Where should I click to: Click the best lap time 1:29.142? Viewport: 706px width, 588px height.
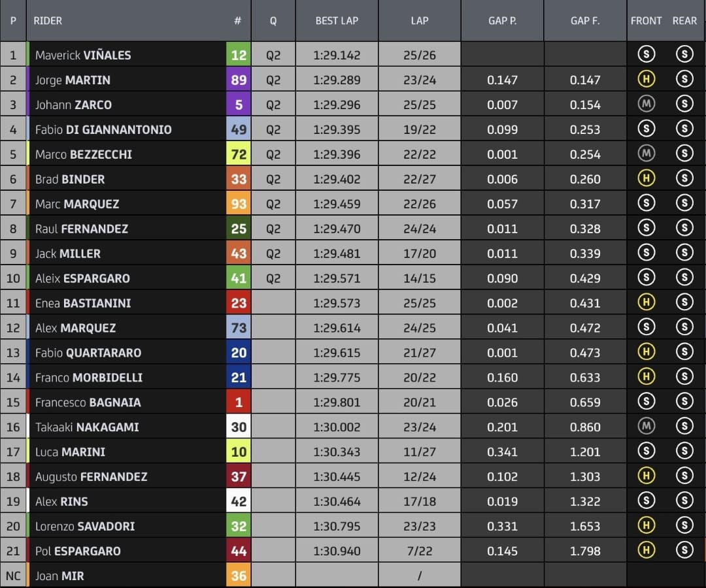pyautogui.click(x=337, y=55)
